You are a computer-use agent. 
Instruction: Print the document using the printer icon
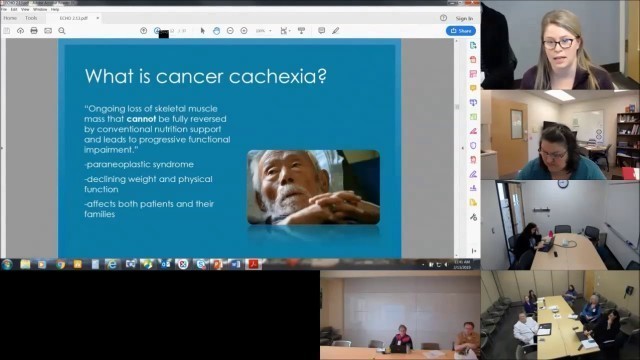point(34,31)
